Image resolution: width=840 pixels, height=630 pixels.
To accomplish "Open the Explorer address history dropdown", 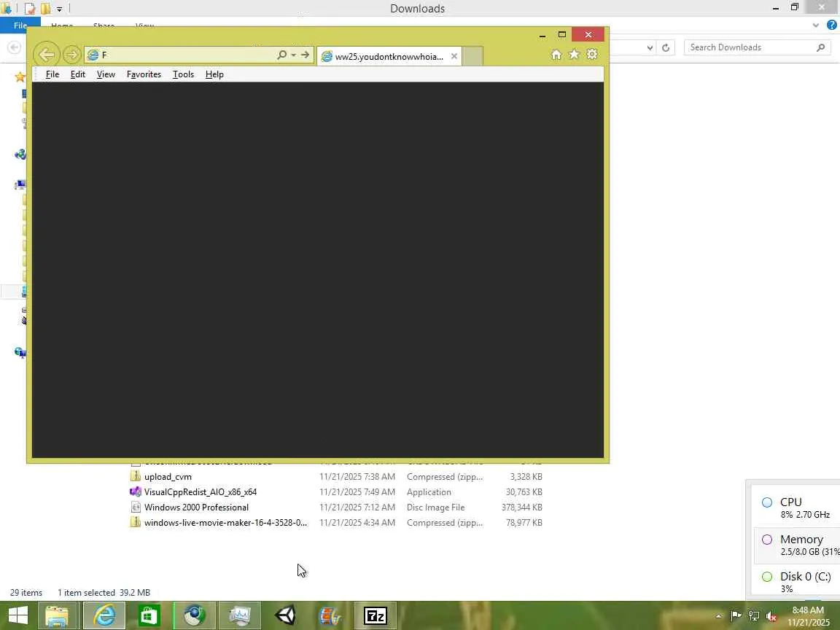I will 650,47.
